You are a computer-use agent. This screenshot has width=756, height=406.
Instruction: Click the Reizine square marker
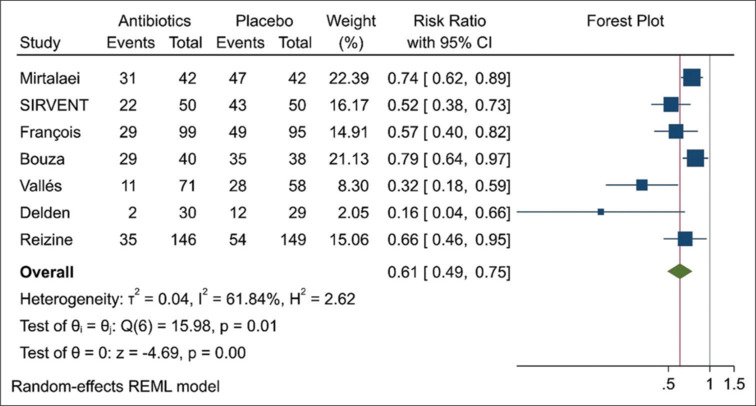tap(685, 239)
